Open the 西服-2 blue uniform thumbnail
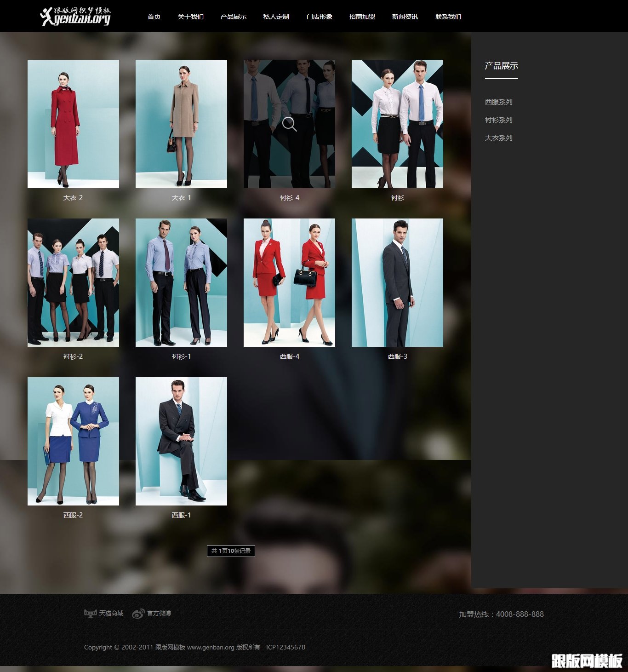Screen dimensions: 628x672 pos(73,441)
